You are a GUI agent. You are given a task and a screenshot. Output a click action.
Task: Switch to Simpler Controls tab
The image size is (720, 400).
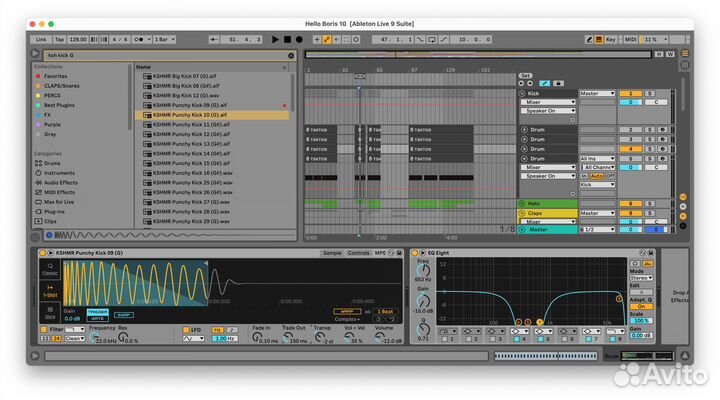tap(358, 253)
